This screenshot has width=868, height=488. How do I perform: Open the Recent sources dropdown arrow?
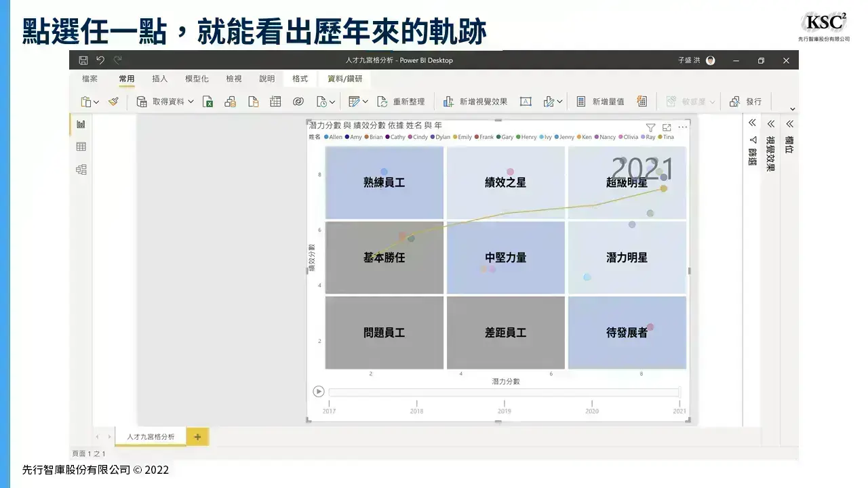332,102
